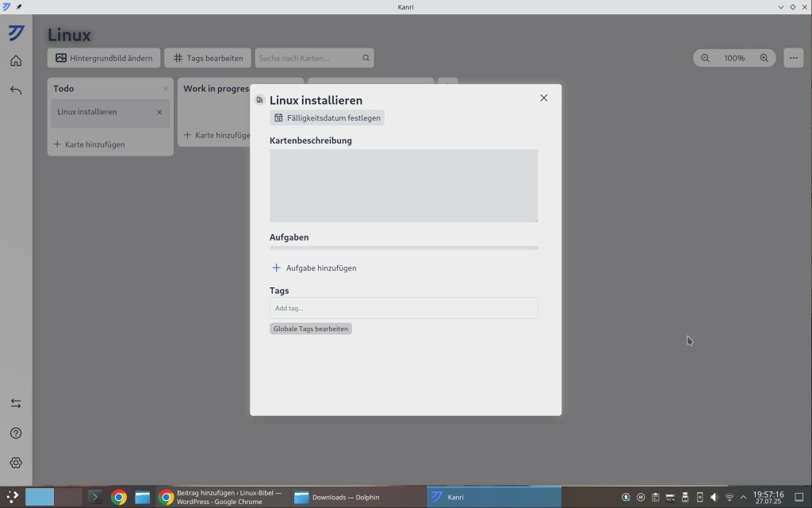Click the card icon beside Linux installieren title
Viewport: 812px width, 508px height.
260,99
